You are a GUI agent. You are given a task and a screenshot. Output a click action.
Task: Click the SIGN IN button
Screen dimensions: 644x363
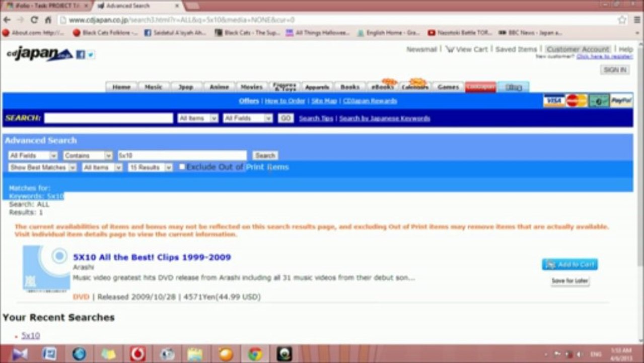(x=615, y=70)
